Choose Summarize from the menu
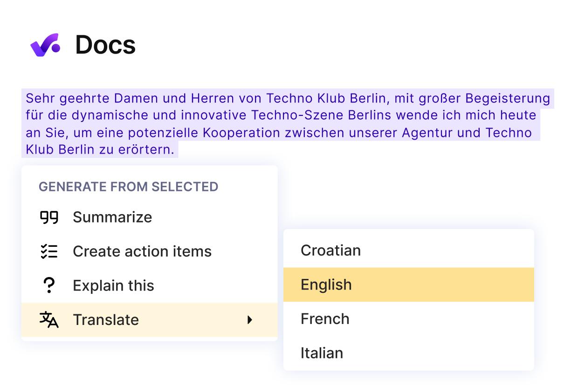 (112, 217)
